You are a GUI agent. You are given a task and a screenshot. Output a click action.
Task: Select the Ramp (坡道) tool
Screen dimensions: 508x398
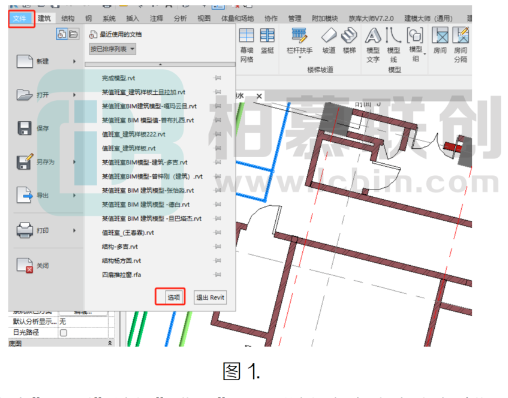tap(329, 41)
